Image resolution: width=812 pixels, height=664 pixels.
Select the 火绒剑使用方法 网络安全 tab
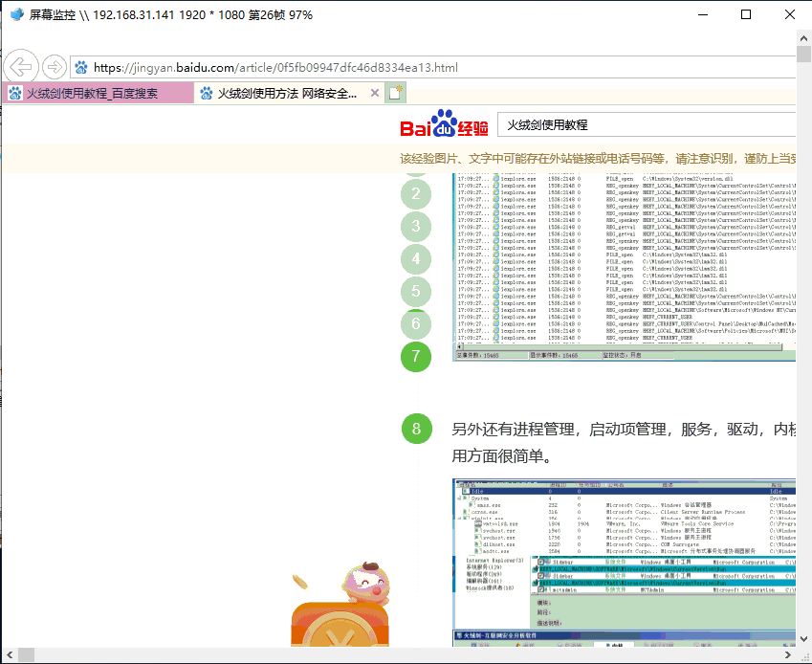tap(290, 93)
